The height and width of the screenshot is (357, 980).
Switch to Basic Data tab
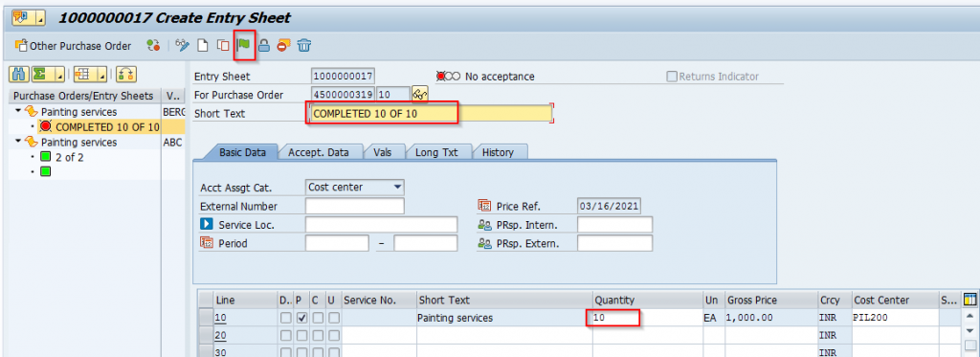click(x=242, y=152)
